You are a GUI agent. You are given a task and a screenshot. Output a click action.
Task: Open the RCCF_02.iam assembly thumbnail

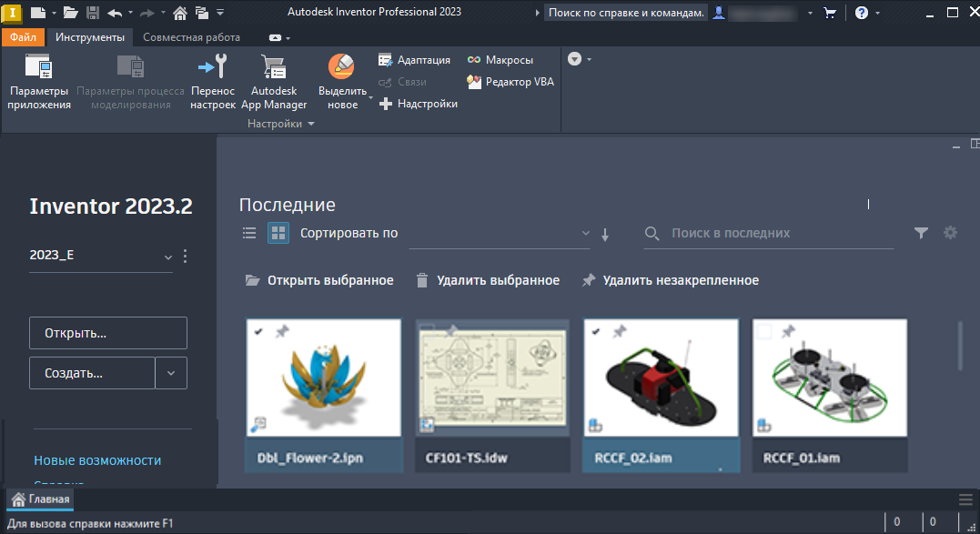coord(662,378)
